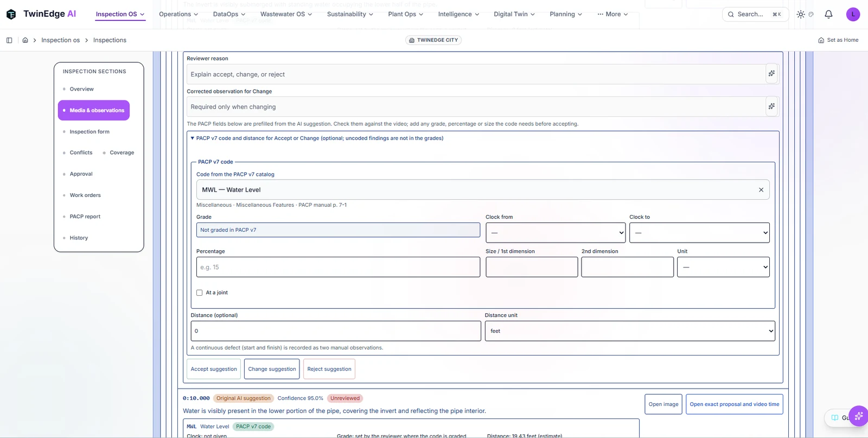
Task: Click the TWINEDGE CITY badge
Action: tap(433, 40)
